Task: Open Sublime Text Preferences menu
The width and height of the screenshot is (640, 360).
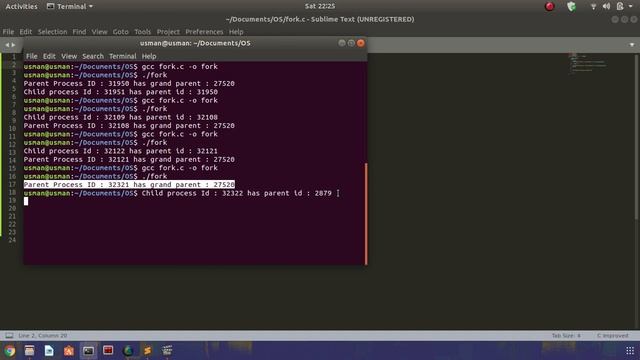Action: (x=204, y=32)
